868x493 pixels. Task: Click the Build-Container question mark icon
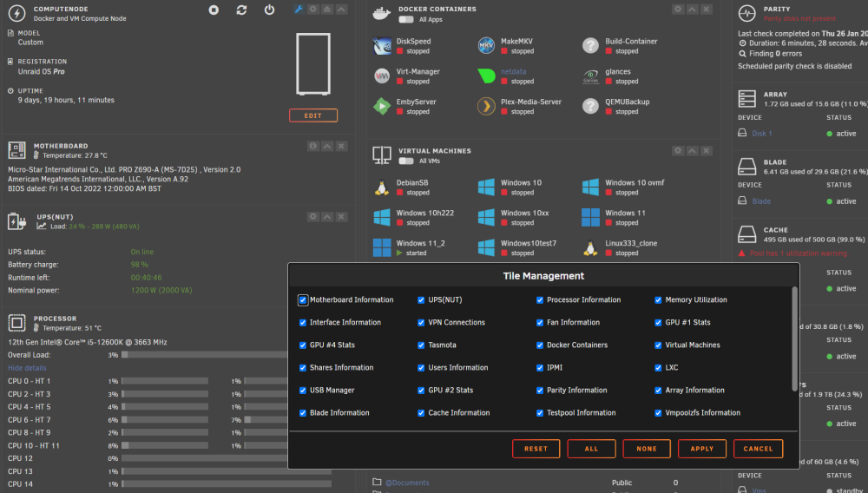coord(590,45)
